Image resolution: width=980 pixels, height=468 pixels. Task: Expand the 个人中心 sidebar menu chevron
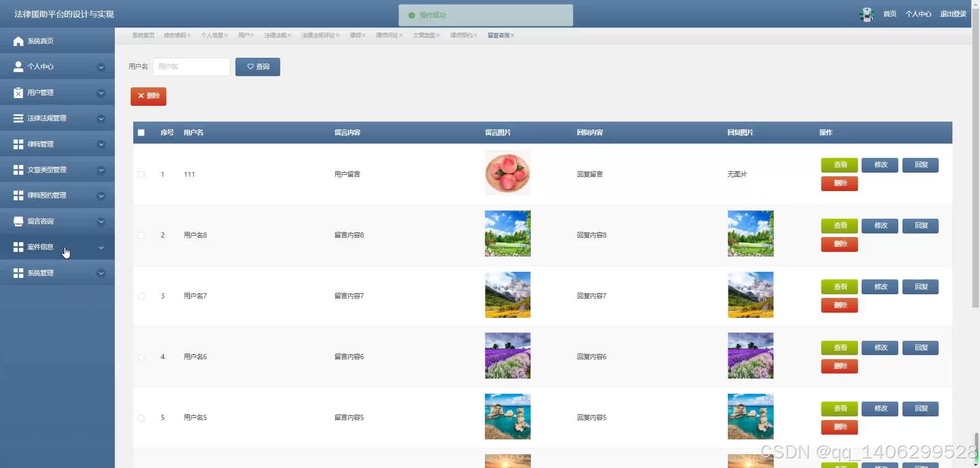tap(101, 67)
